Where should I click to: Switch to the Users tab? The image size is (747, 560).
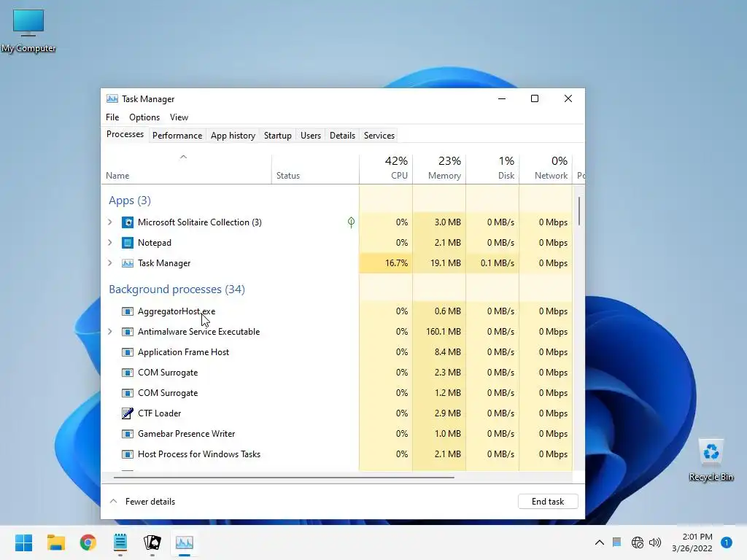pos(311,136)
